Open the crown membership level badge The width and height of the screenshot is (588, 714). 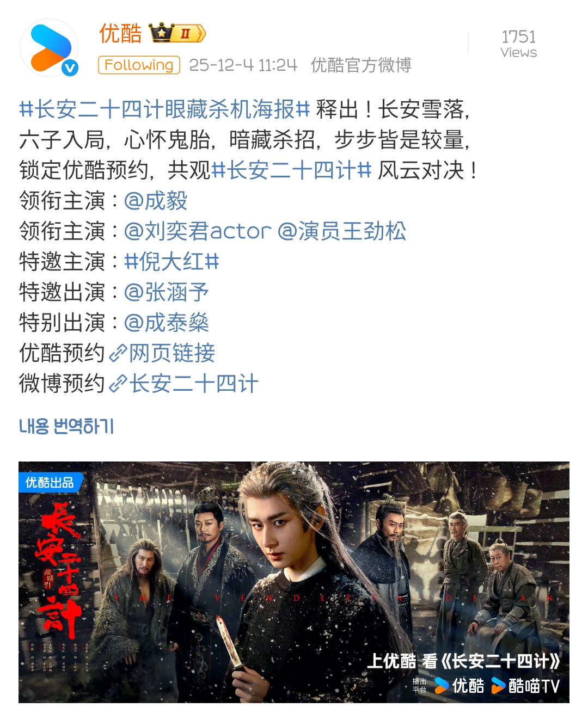point(177,33)
